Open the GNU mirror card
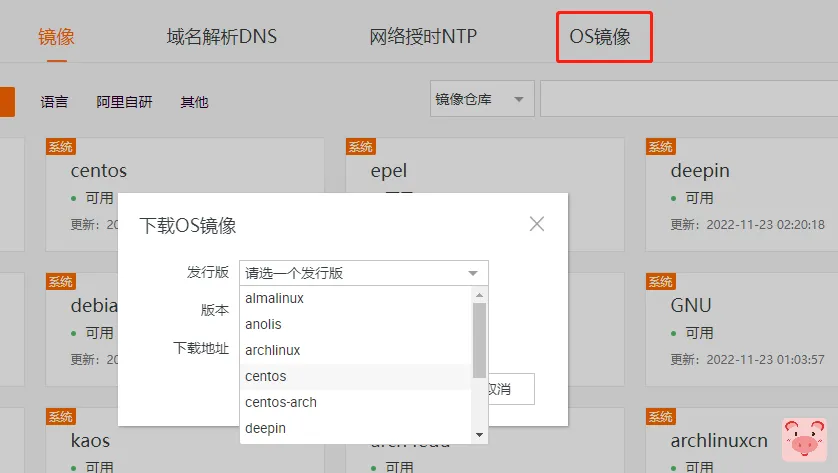The image size is (838, 473). pyautogui.click(x=742, y=329)
